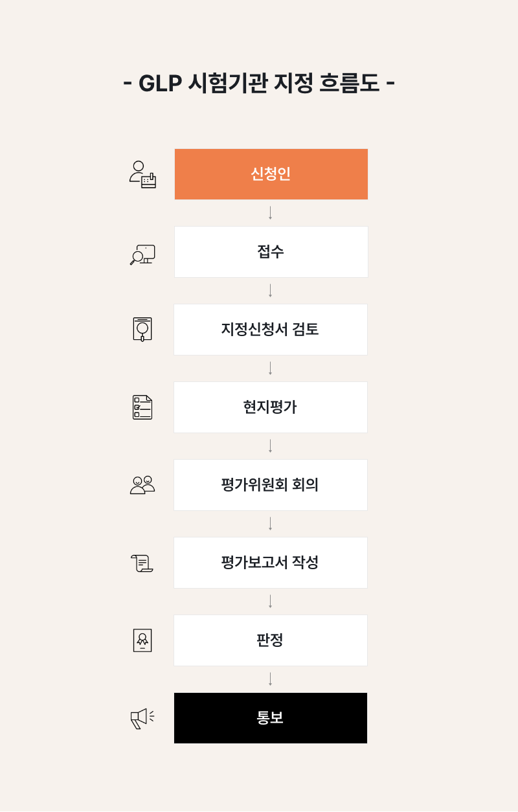518x812 pixels.
Task: Click the GLP 시험기관 지정 흐름도 title
Action: tap(259, 83)
